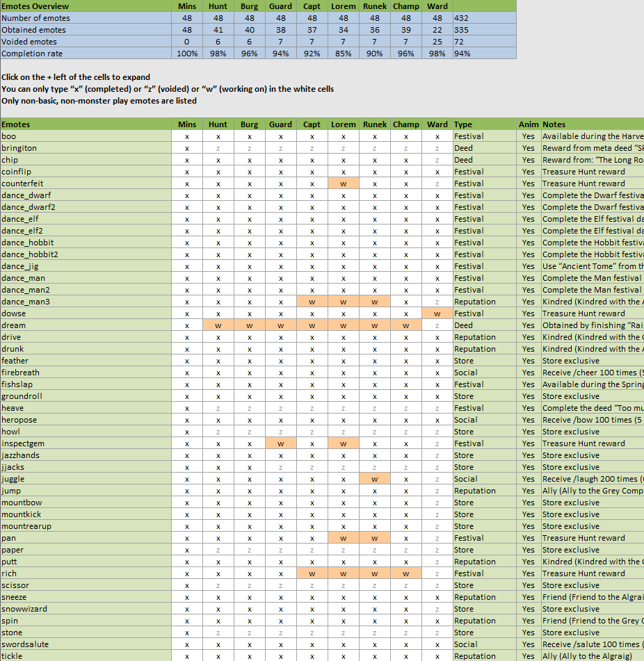644x661 pixels.
Task: Select the voided total cell showing 72
Action: [485, 41]
